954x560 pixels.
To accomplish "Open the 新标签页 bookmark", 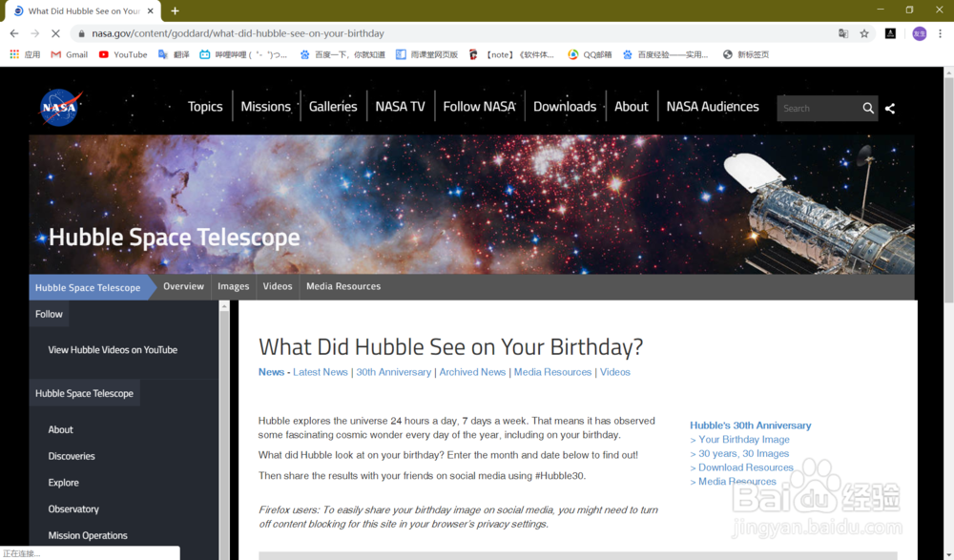I will pos(746,54).
